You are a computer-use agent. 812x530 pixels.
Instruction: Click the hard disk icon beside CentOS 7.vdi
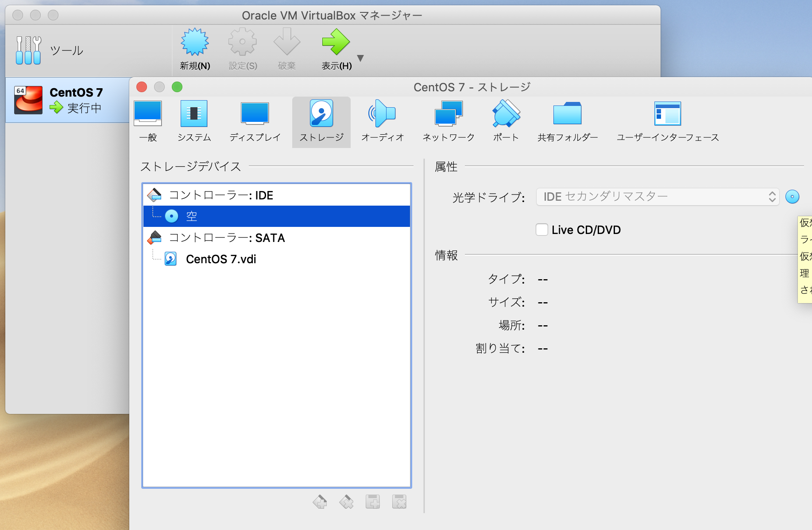pyautogui.click(x=170, y=259)
